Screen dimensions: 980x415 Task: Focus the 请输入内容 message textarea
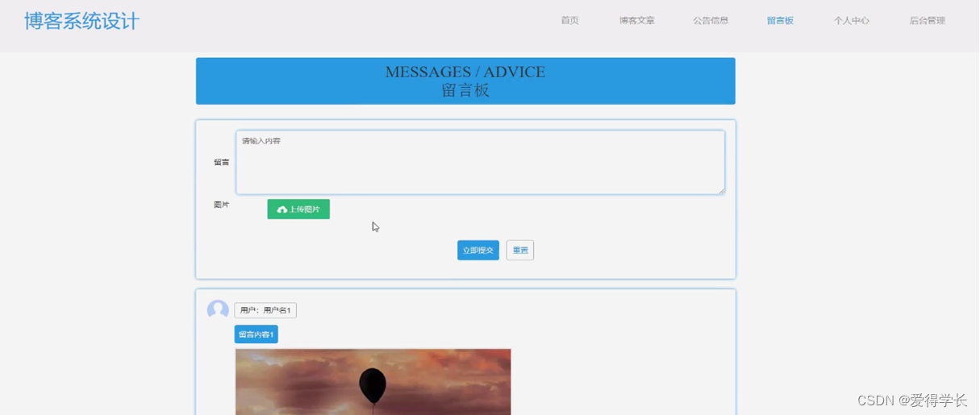(x=480, y=162)
